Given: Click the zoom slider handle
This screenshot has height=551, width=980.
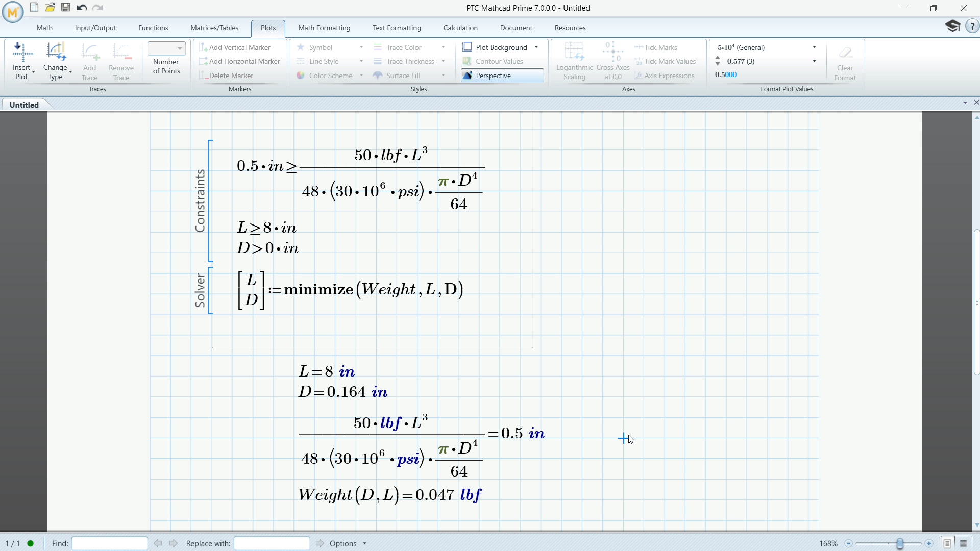Looking at the screenshot, I should coord(900,544).
